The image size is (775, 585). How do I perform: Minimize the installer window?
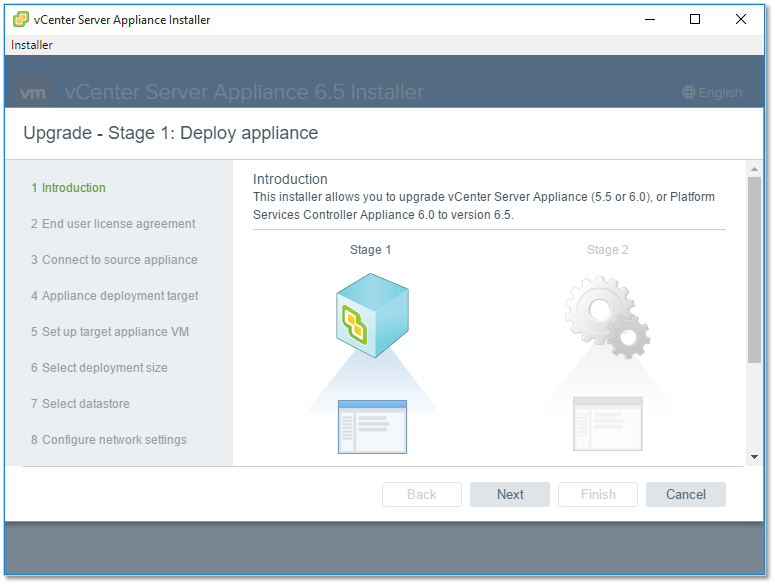pos(650,20)
